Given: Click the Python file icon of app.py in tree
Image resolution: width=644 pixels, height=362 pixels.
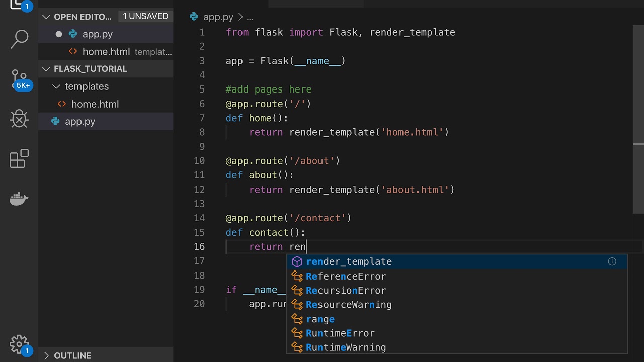Looking at the screenshot, I should 56,121.
